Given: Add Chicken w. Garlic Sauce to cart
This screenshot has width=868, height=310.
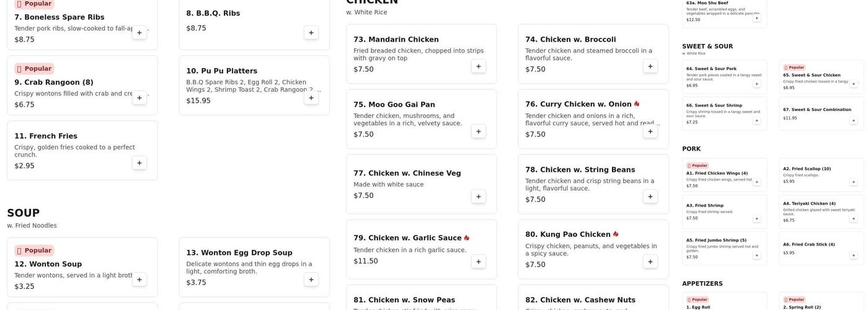Looking at the screenshot, I should tap(479, 262).
